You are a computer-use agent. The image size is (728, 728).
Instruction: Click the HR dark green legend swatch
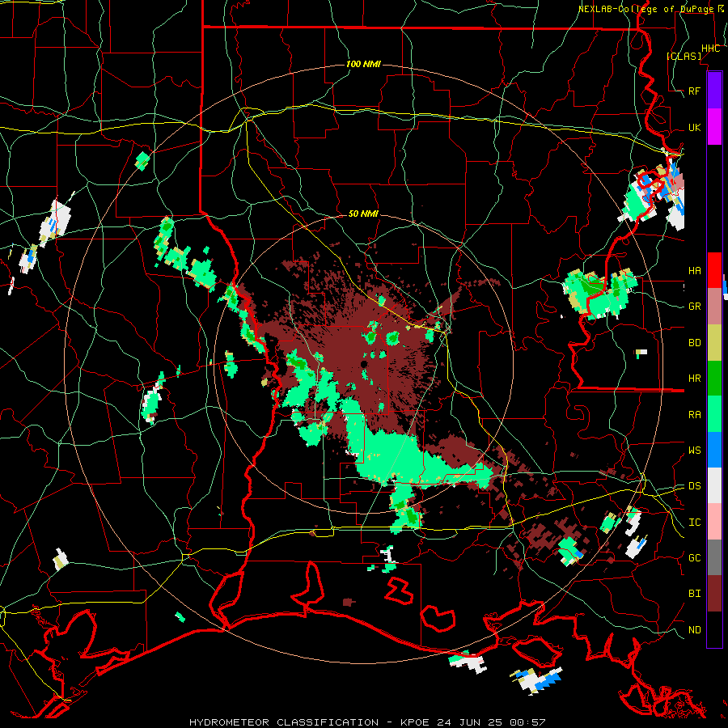tap(714, 379)
